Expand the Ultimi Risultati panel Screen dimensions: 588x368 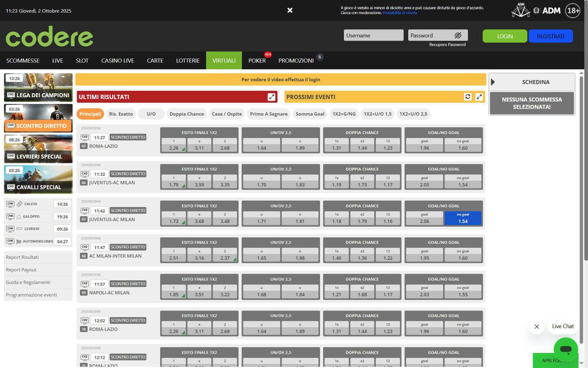pyautogui.click(x=271, y=97)
